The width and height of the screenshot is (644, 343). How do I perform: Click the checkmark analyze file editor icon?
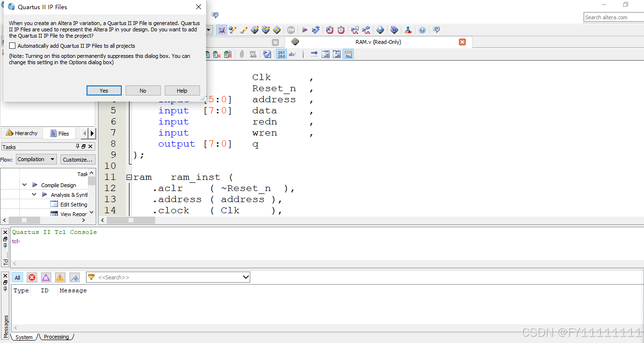[267, 54]
